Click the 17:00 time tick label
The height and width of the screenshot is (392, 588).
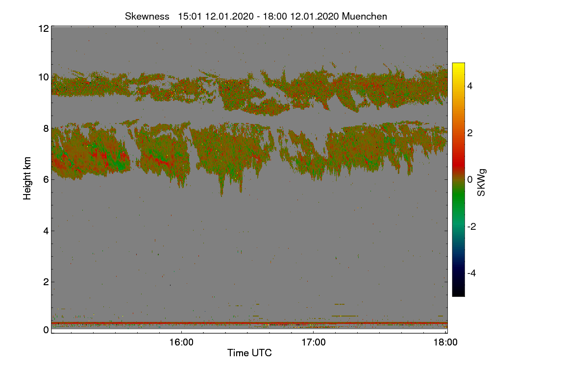[x=314, y=343]
